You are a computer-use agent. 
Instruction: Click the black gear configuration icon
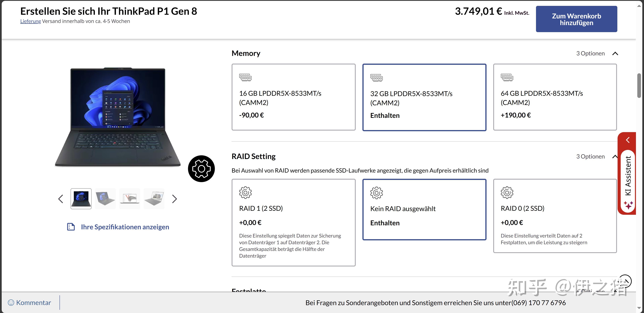201,169
